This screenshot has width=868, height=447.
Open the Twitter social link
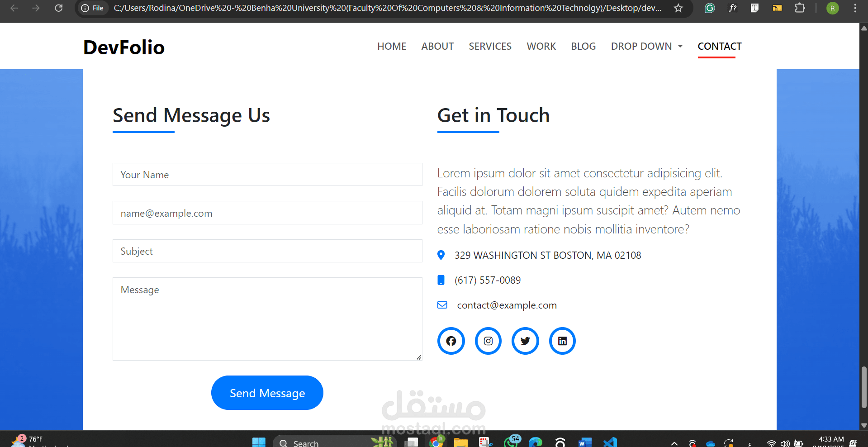(525, 341)
